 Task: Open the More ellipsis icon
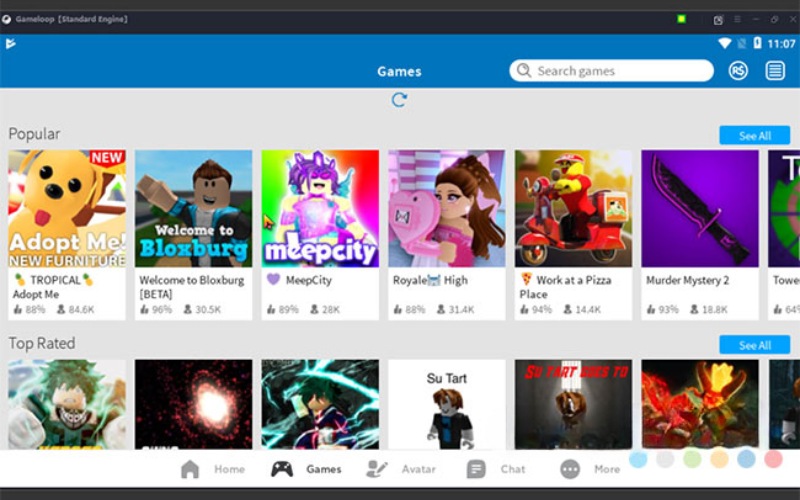570,469
